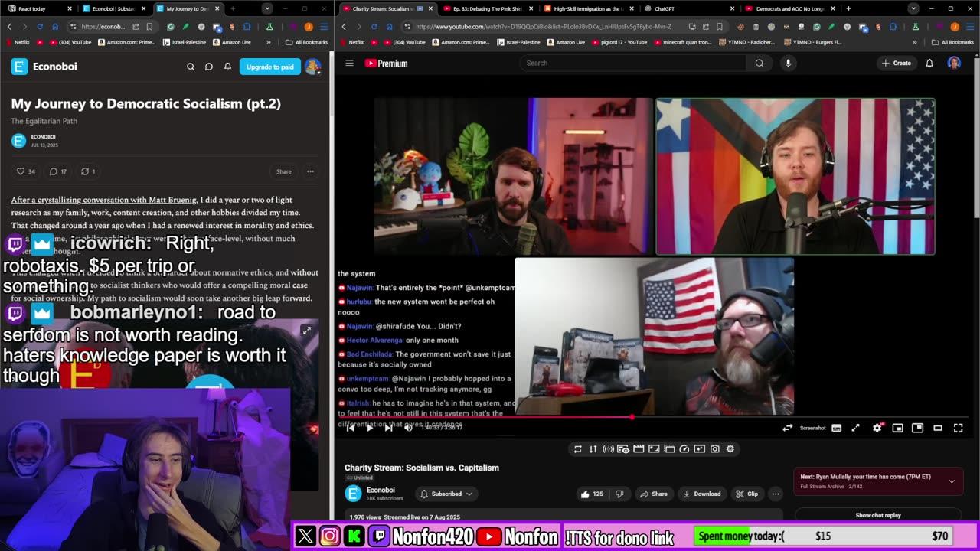This screenshot has height=551, width=980.
Task: Play the video with play button
Action: click(x=369, y=428)
